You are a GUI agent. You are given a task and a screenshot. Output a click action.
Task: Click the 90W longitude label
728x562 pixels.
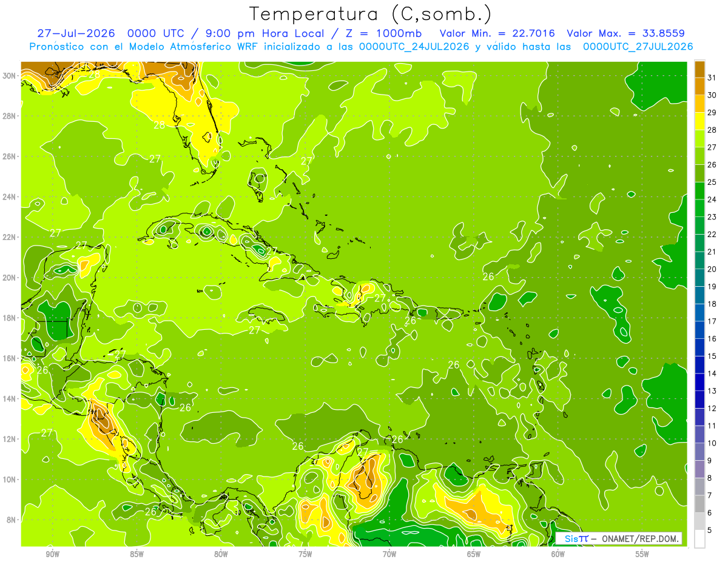[x=53, y=555]
